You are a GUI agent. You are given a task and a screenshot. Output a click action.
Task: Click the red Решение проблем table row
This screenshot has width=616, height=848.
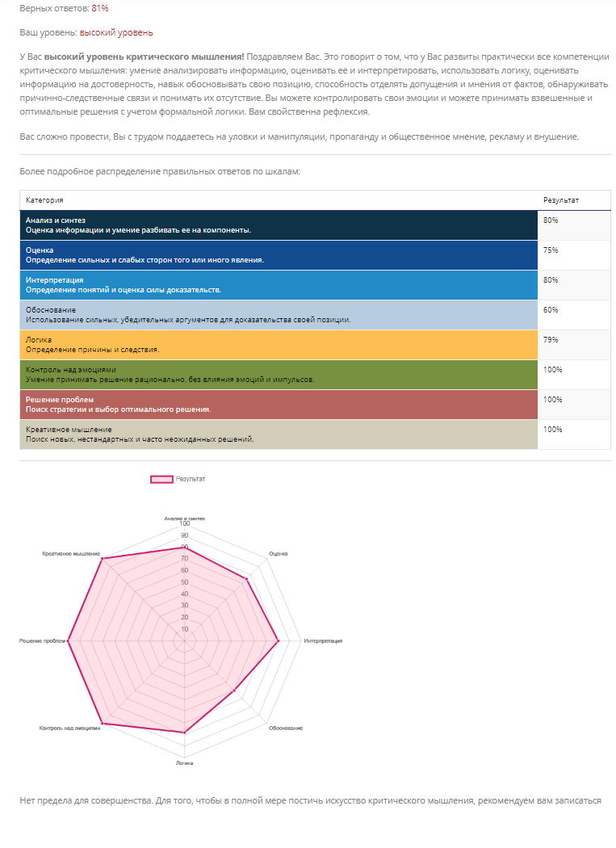279,405
